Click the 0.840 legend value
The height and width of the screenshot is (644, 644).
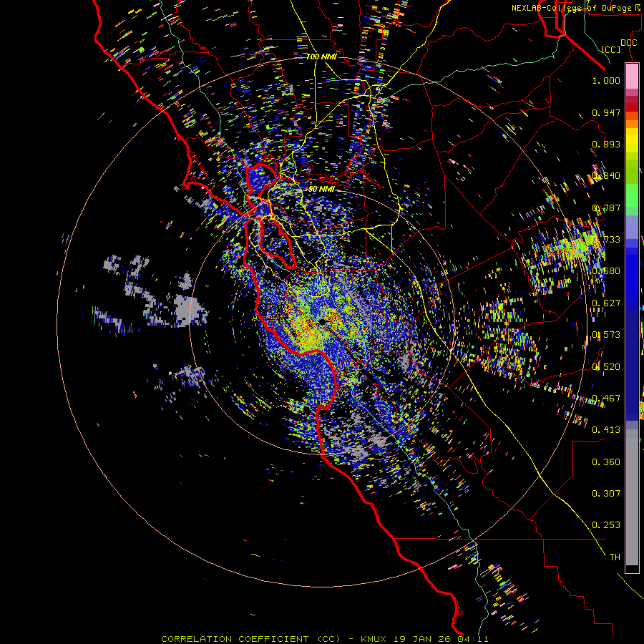pos(606,176)
